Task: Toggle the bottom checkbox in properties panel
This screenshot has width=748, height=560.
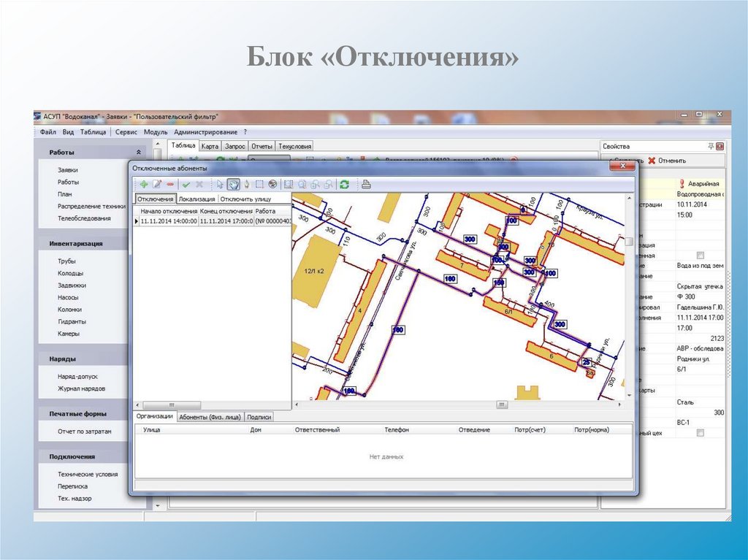Action: (x=701, y=433)
